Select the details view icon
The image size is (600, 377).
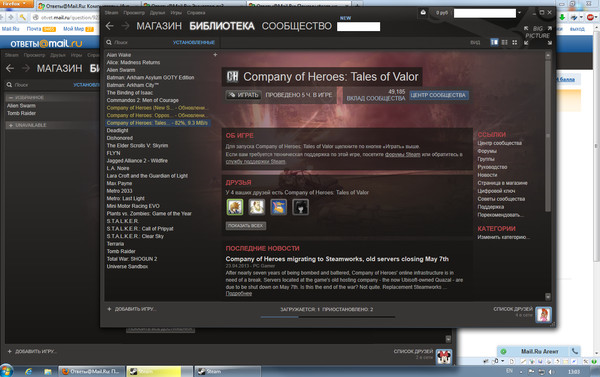point(494,42)
